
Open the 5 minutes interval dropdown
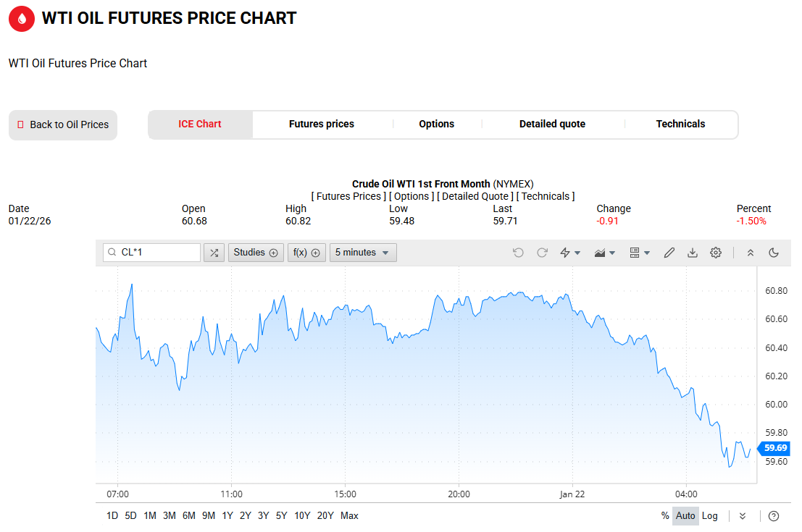pos(363,253)
